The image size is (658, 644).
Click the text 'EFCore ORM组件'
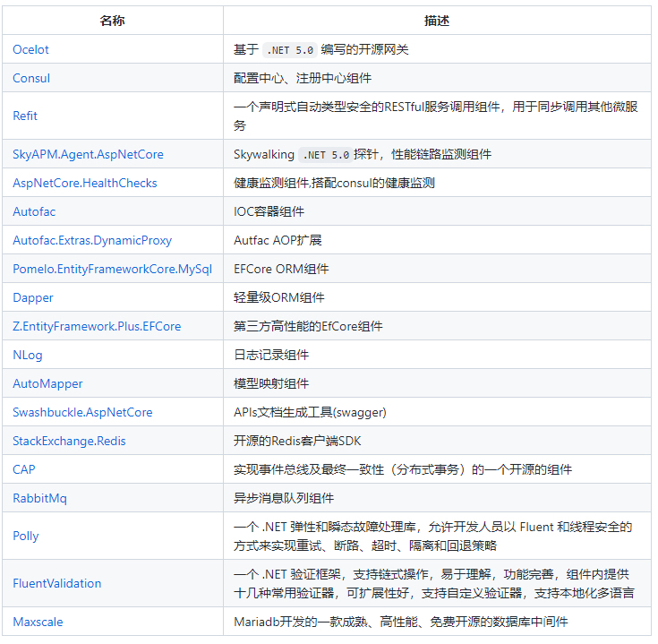[x=281, y=269]
